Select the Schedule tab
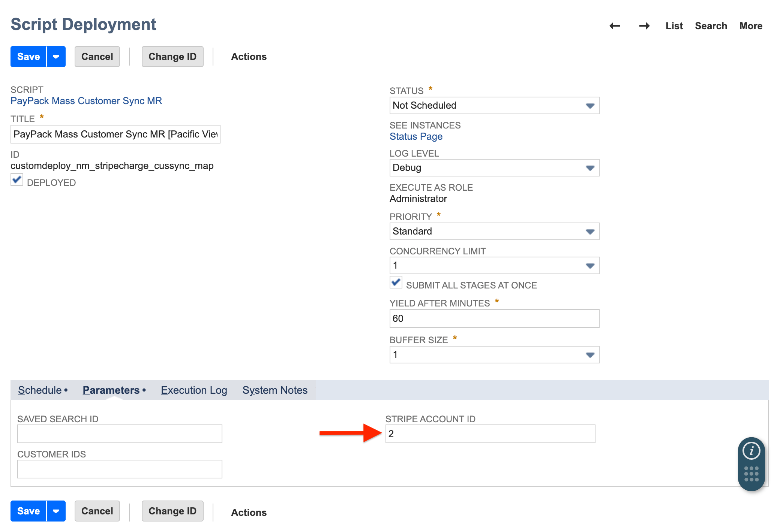 click(39, 390)
